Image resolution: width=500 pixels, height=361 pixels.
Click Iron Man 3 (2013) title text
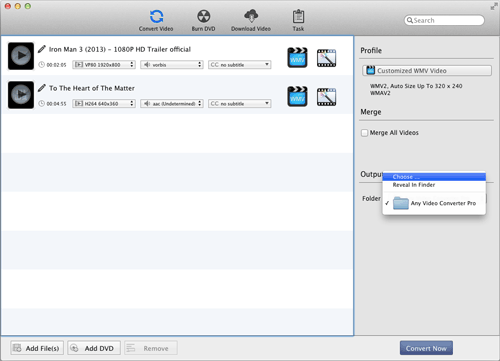click(120, 49)
